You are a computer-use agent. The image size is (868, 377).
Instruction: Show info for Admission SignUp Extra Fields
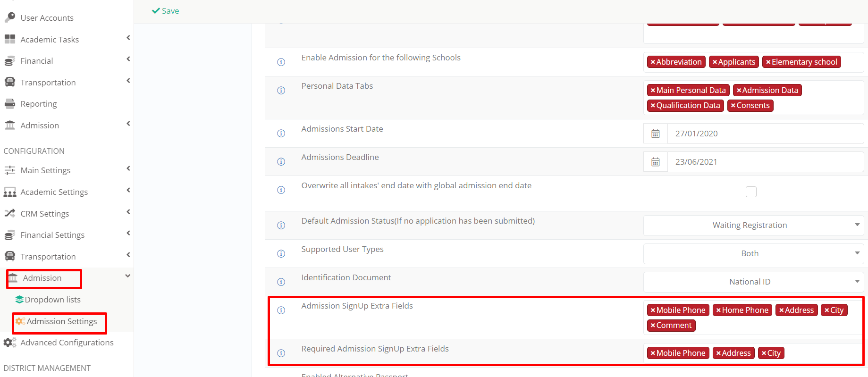coord(281,310)
